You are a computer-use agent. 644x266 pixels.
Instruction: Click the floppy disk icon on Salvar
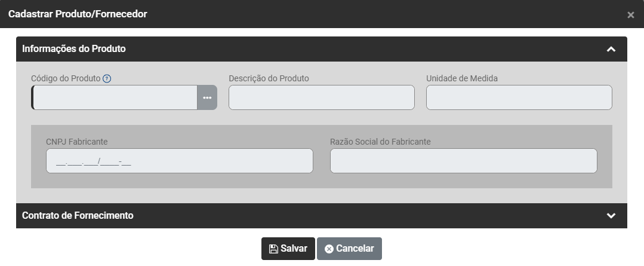click(x=273, y=249)
